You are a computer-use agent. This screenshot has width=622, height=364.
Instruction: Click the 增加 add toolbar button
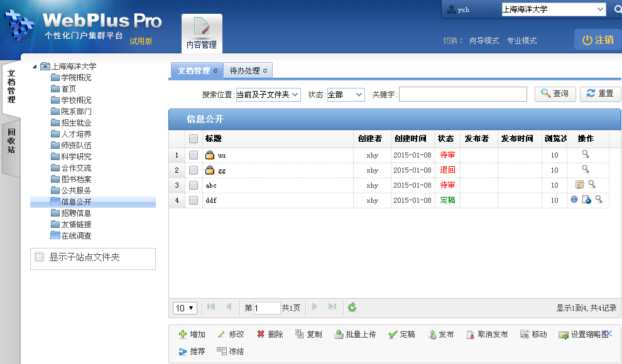(x=192, y=335)
